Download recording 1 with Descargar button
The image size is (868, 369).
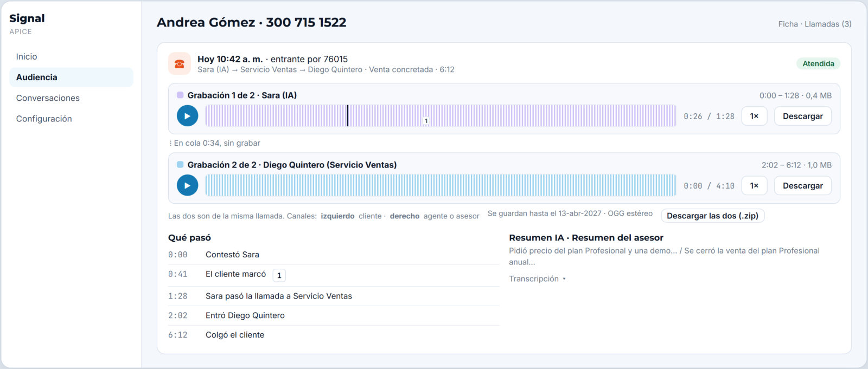(x=803, y=116)
